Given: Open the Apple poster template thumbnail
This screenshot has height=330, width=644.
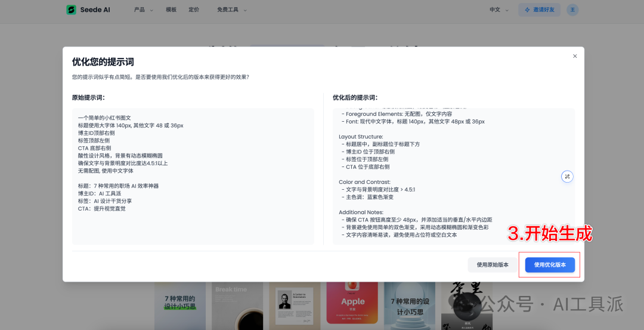Looking at the screenshot, I should tap(352, 303).
